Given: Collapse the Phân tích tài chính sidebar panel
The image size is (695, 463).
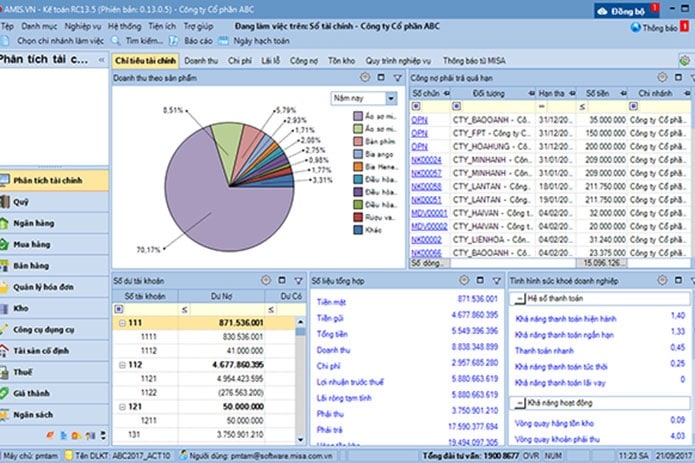Looking at the screenshot, I should pos(102,59).
